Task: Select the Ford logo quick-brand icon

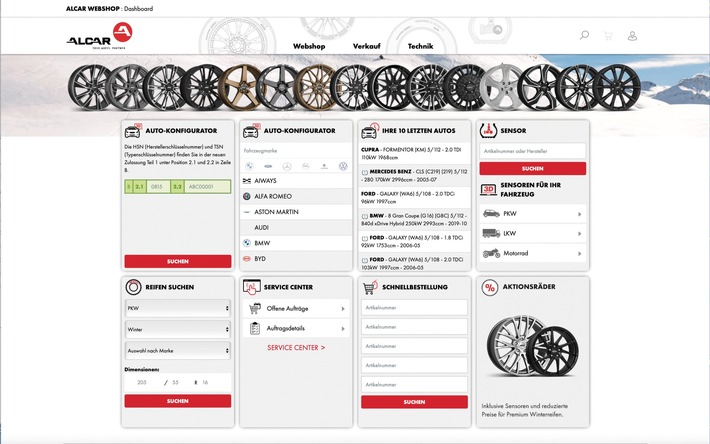Action: (268, 166)
